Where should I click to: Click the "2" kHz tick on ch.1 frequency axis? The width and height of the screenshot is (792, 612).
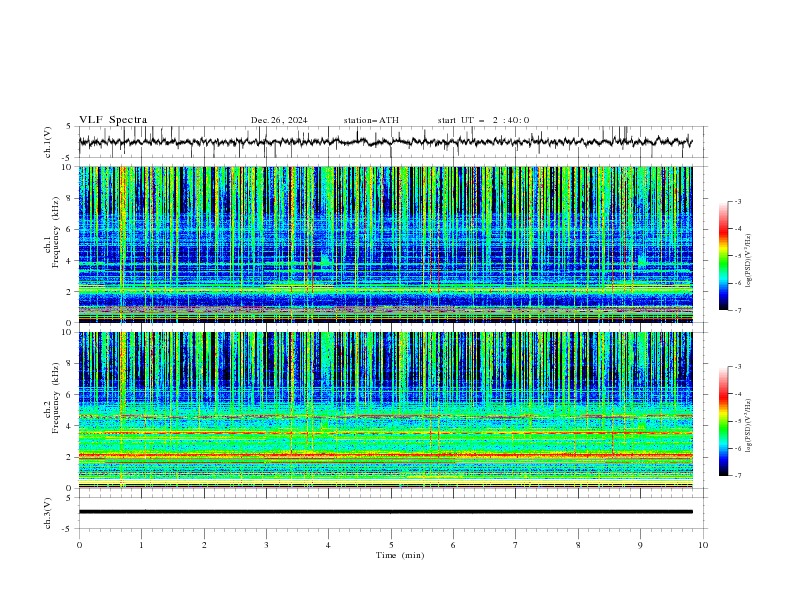70,292
